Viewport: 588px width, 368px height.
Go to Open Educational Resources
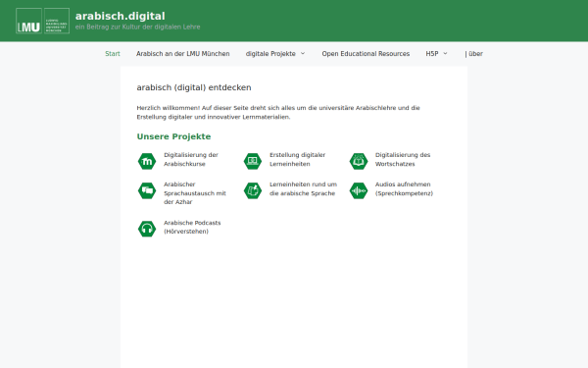pos(366,54)
